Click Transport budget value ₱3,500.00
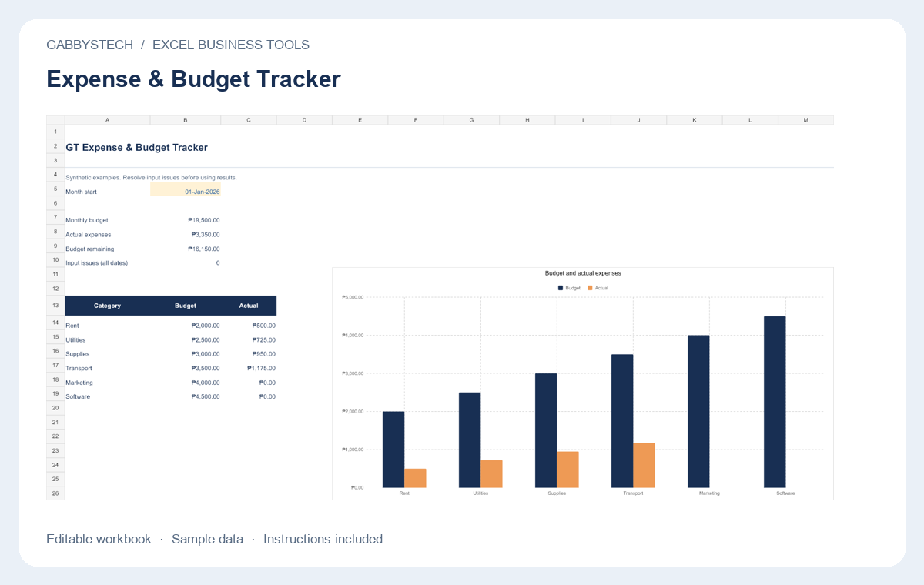Image resolution: width=924 pixels, height=585 pixels. 206,368
